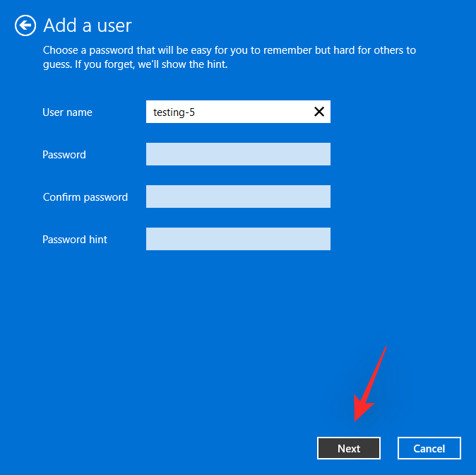Image resolution: width=476 pixels, height=475 pixels.
Task: Click the "testing-5" text in User name
Action: 174,112
